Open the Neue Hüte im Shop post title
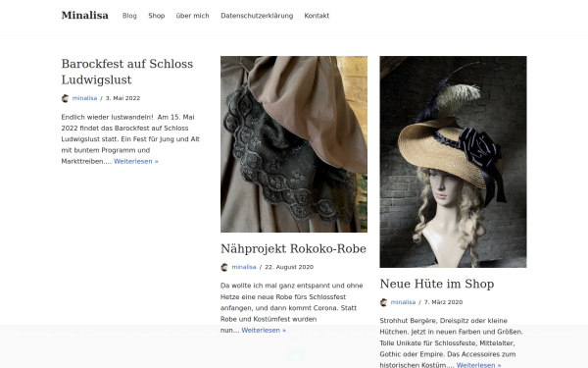The width and height of the screenshot is (588, 368). click(437, 284)
